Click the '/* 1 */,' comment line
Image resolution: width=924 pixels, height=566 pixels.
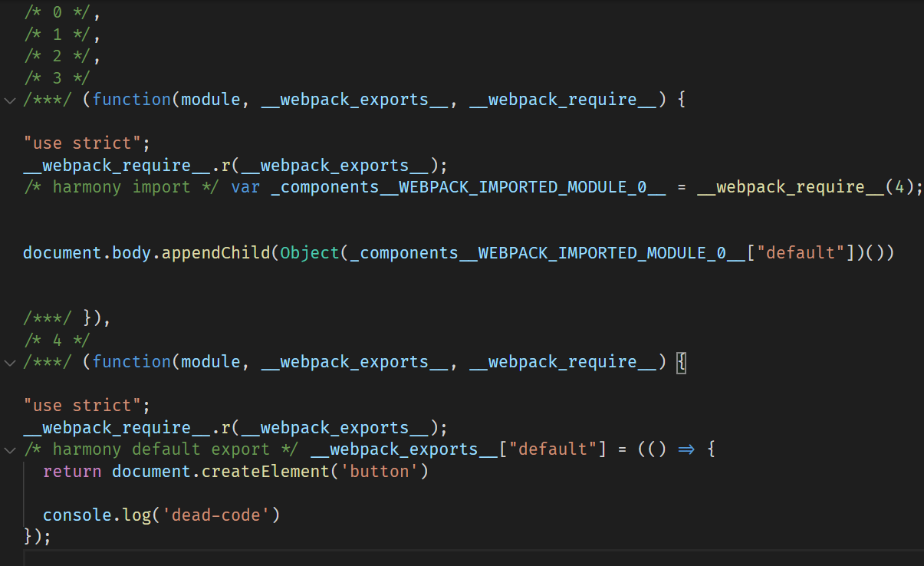point(62,35)
